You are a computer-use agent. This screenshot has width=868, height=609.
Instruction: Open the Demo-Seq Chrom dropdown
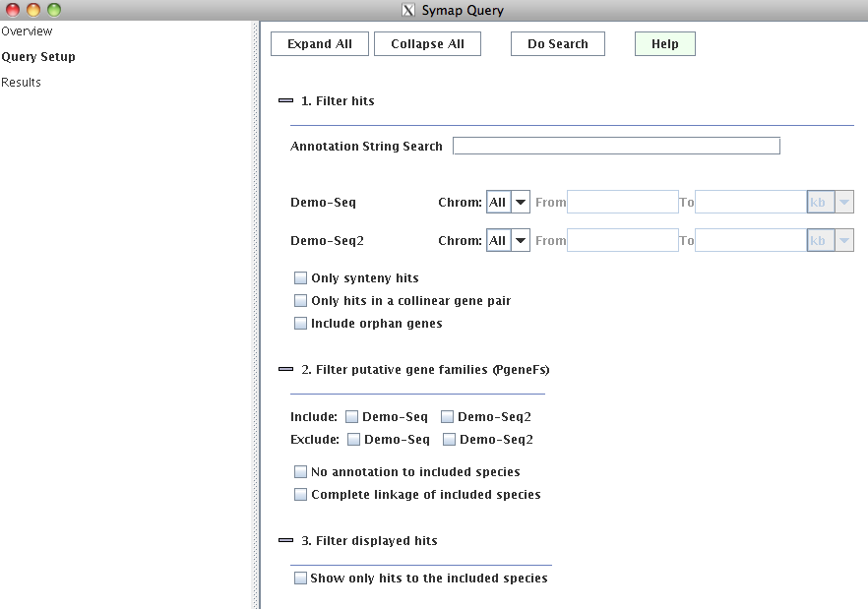508,202
